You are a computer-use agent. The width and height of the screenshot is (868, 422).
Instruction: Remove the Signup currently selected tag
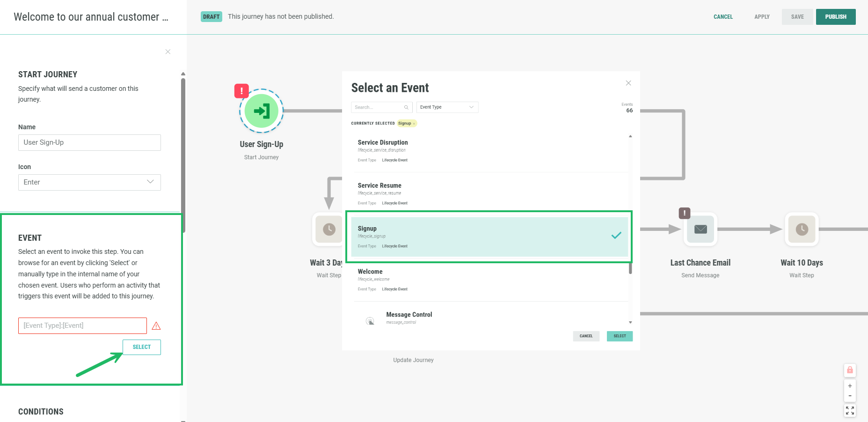point(414,124)
